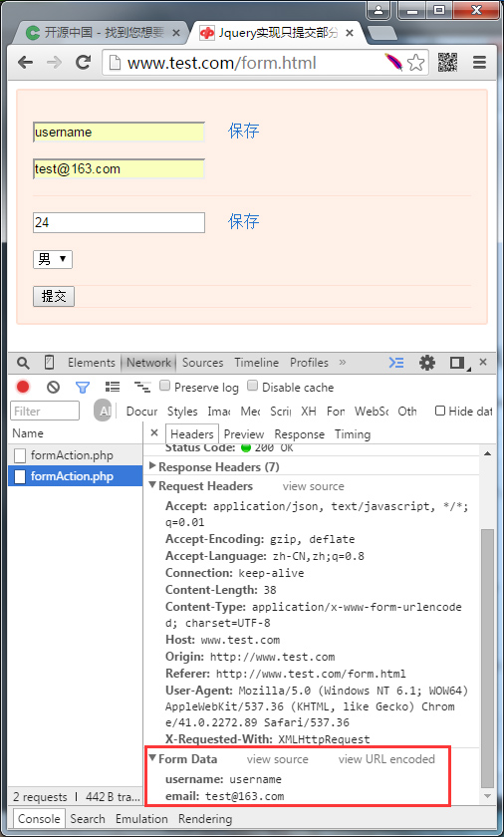Viewport: 504px width, 837px height.
Task: Show the console drawer icon
Action: click(395, 363)
